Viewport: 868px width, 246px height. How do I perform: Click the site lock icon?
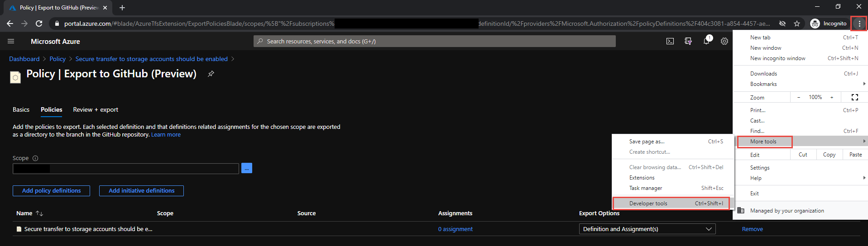[57, 24]
